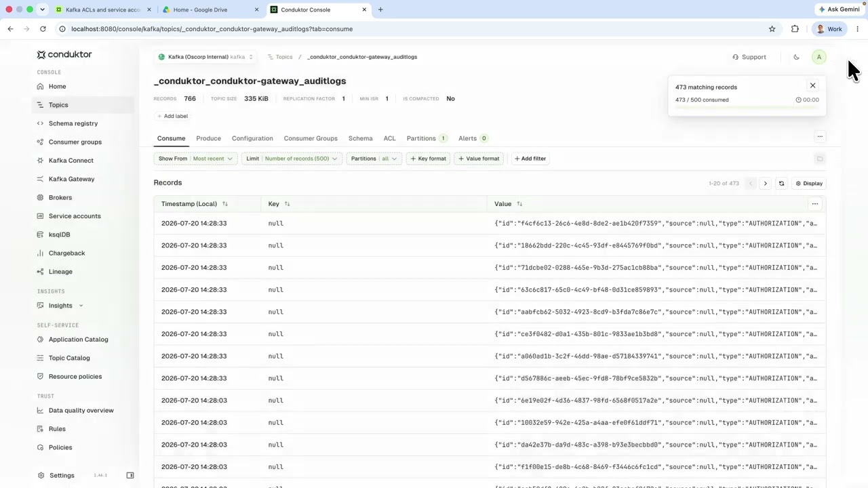This screenshot has height=488, width=868.
Task: Add a Key format
Action: 428,159
